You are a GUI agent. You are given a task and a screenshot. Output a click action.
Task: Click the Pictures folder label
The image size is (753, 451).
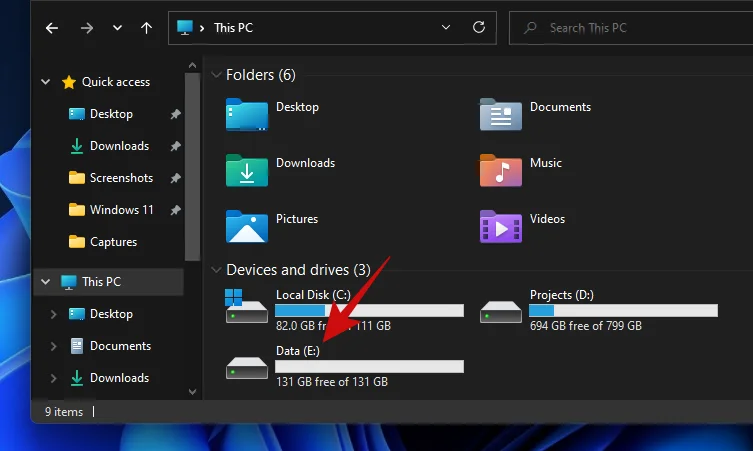tap(297, 219)
